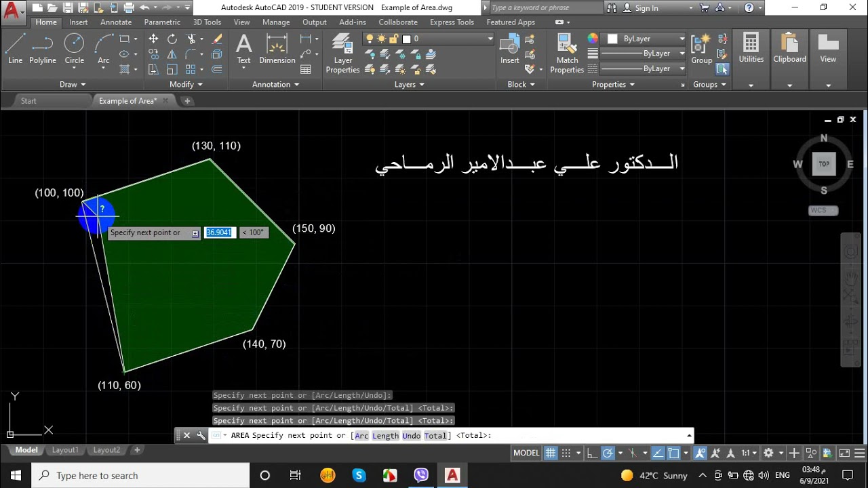This screenshot has height=488, width=868.
Task: Expand the Draw panel dropdown
Action: [73, 85]
